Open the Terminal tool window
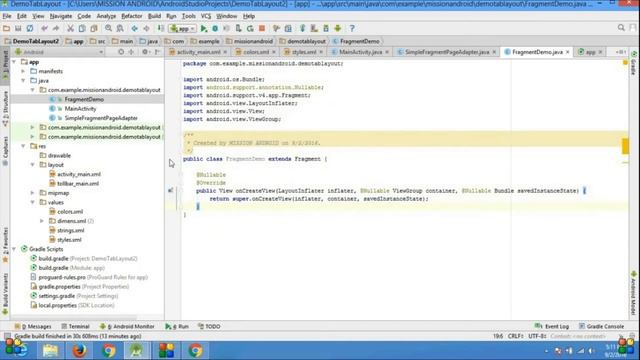Viewport: 640px width, 360px height. click(x=76, y=327)
